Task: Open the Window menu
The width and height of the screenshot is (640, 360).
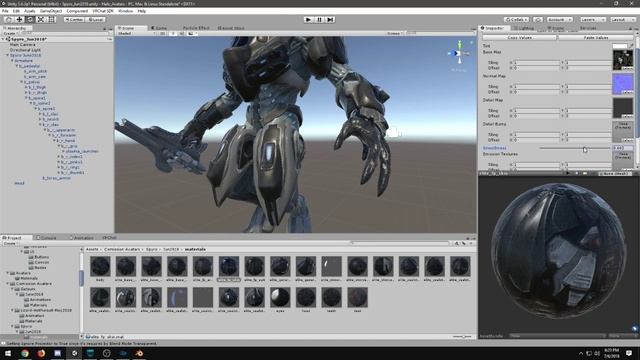Action: point(125,11)
